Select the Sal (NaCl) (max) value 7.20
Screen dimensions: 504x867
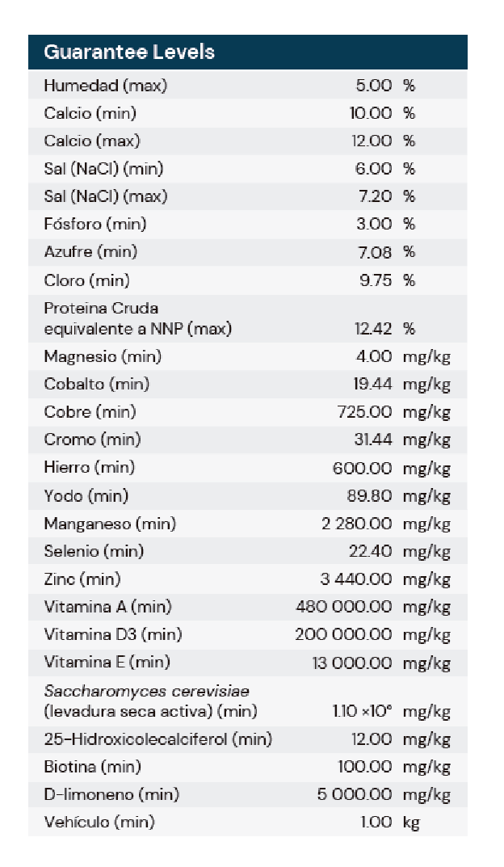pyautogui.click(x=374, y=196)
